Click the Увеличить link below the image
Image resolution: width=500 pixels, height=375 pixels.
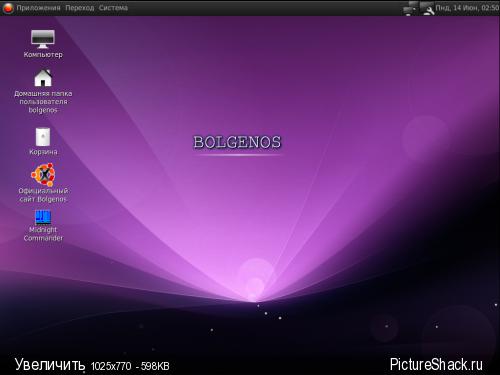50,365
